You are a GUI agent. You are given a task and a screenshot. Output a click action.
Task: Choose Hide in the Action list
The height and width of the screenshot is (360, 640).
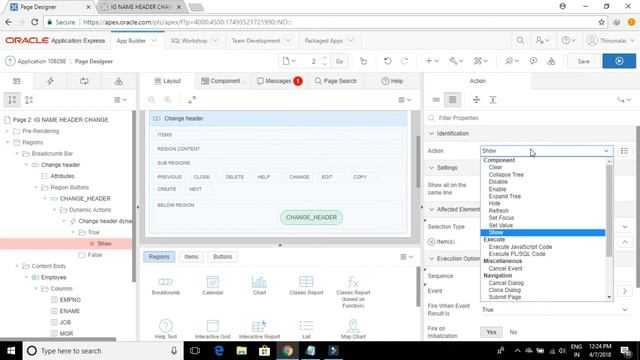[x=494, y=203]
